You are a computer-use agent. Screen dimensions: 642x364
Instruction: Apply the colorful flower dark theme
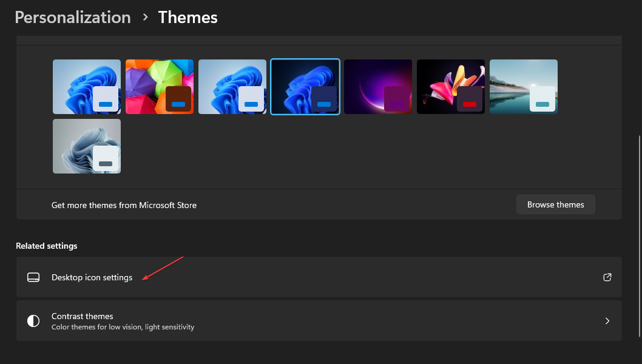coord(451,87)
